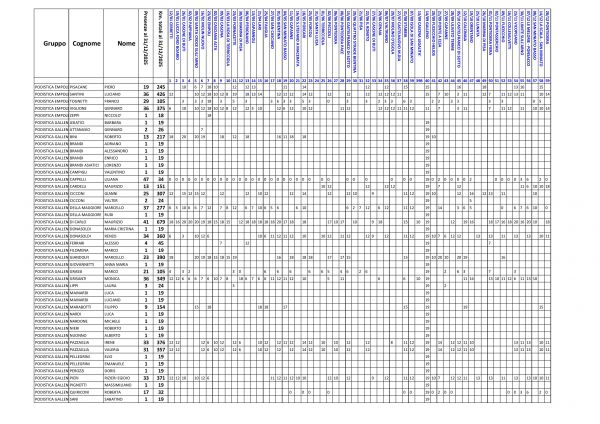The image size is (600, 424).
Task: Click the Gruppo column header
Action: (x=54, y=45)
